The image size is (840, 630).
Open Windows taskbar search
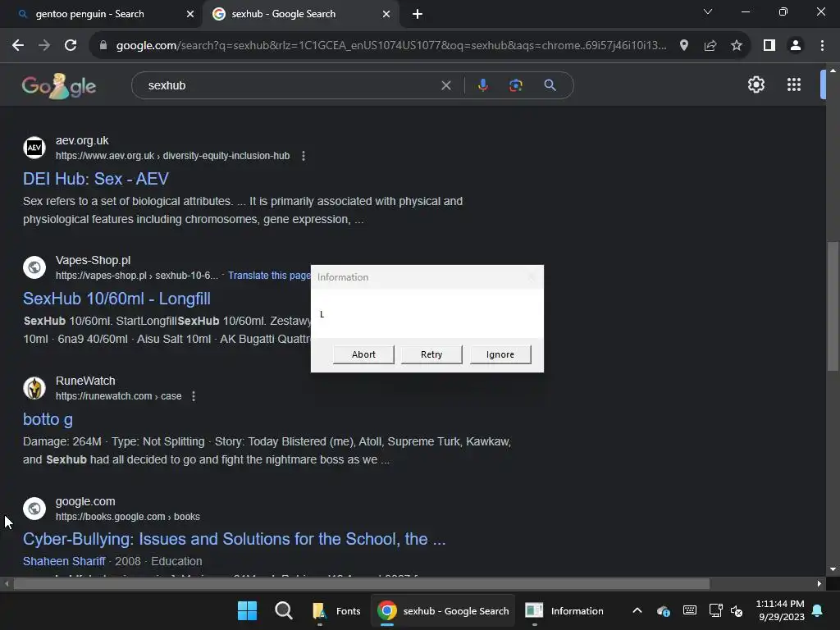click(x=283, y=610)
